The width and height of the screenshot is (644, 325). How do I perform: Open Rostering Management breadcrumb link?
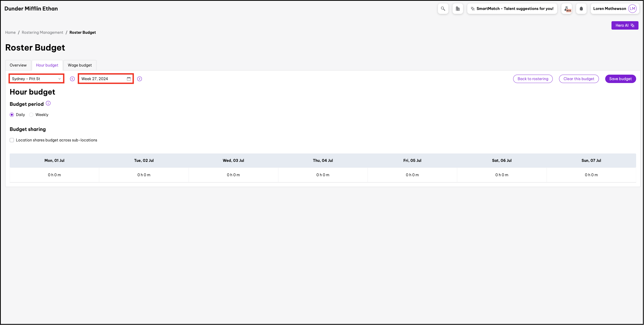coord(42,32)
